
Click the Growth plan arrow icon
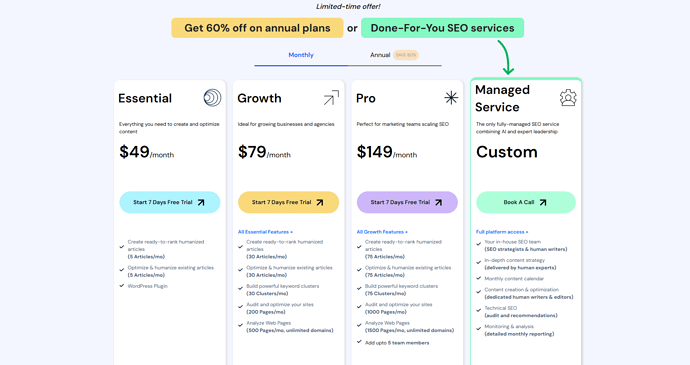pyautogui.click(x=331, y=98)
